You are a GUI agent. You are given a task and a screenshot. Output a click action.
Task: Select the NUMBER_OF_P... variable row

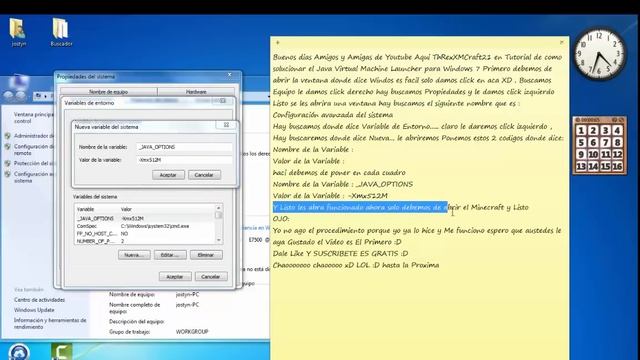tap(145, 241)
